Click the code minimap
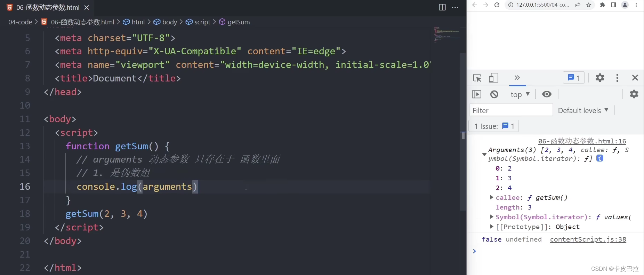The height and width of the screenshot is (275, 644). [446, 35]
